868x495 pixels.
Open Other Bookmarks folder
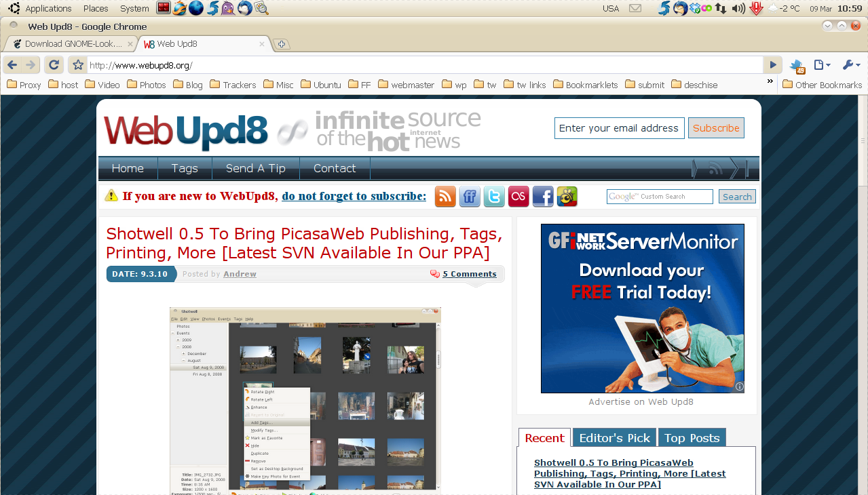[822, 85]
